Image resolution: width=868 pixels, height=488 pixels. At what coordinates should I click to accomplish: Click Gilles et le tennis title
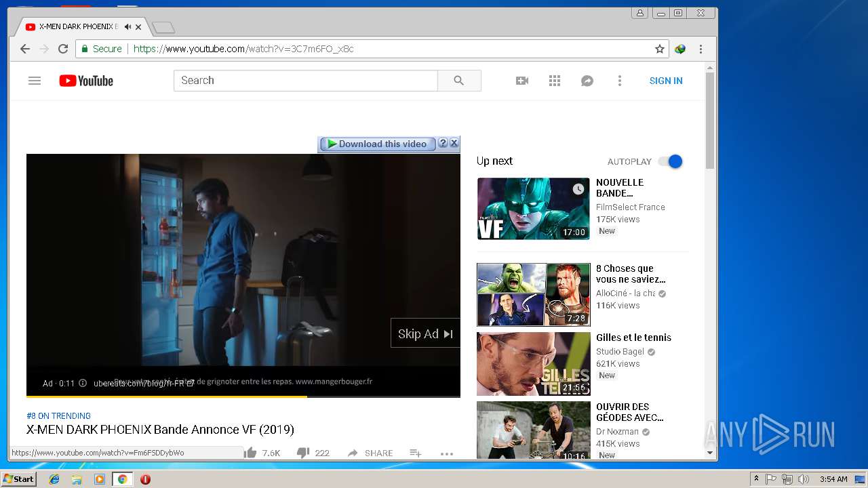click(x=633, y=338)
